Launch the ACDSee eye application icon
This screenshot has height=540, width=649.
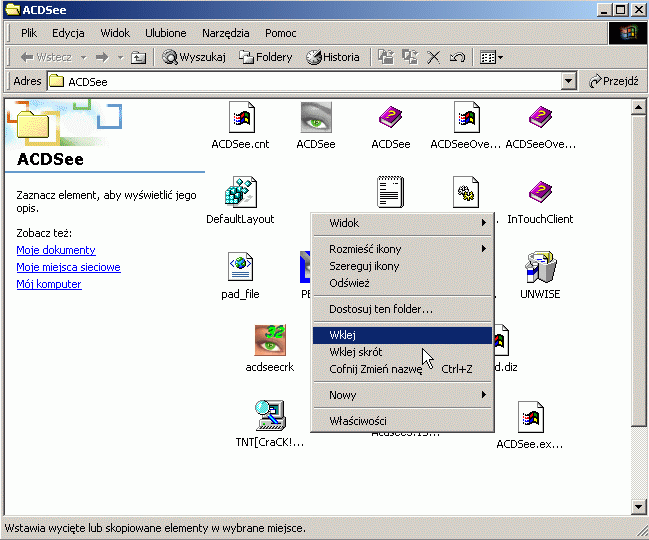click(316, 118)
